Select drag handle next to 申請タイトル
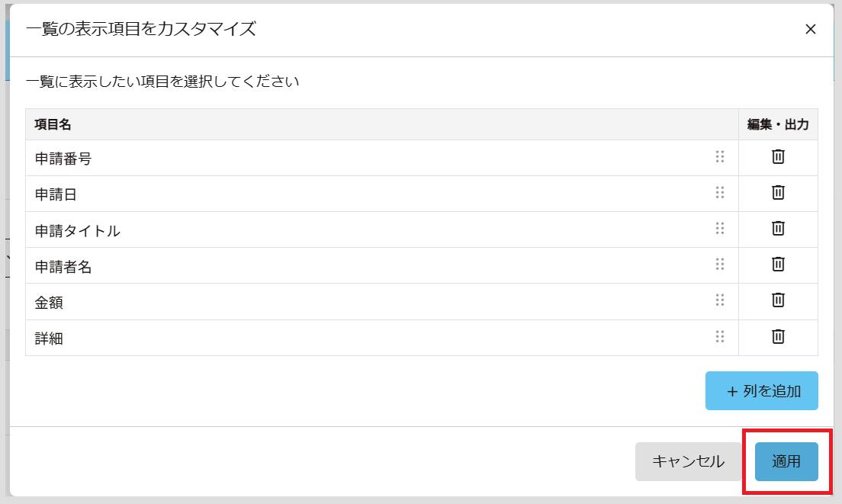The width and height of the screenshot is (842, 504). 719,229
